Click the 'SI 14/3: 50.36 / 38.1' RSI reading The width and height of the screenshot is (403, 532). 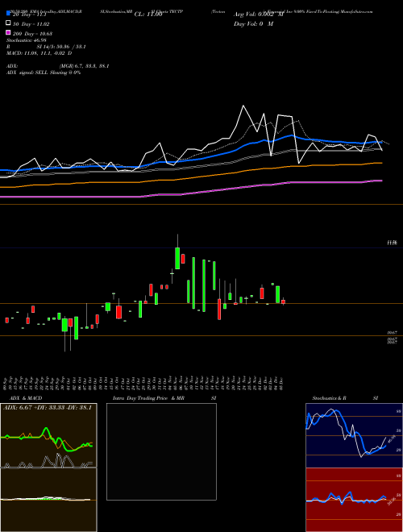61,47
